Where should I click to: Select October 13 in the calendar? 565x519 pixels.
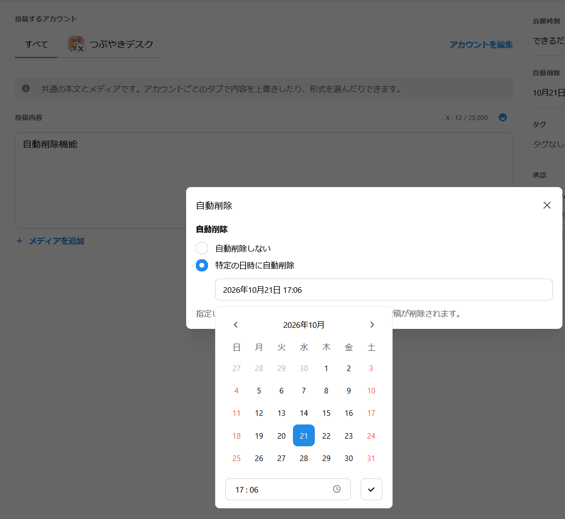click(281, 413)
